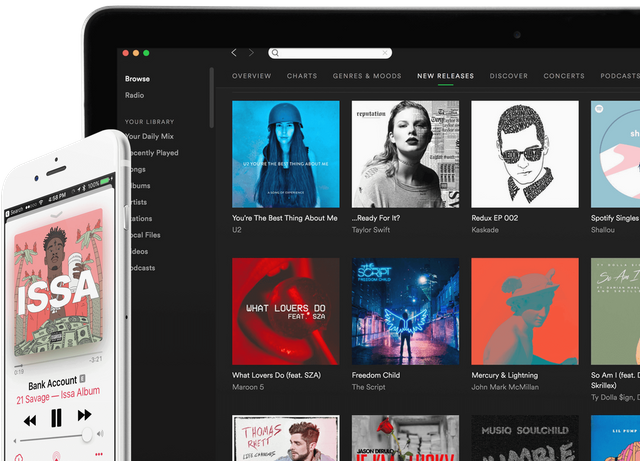Open the Musiq Soulchild album cover
The width and height of the screenshot is (640, 461).
pyautogui.click(x=525, y=438)
